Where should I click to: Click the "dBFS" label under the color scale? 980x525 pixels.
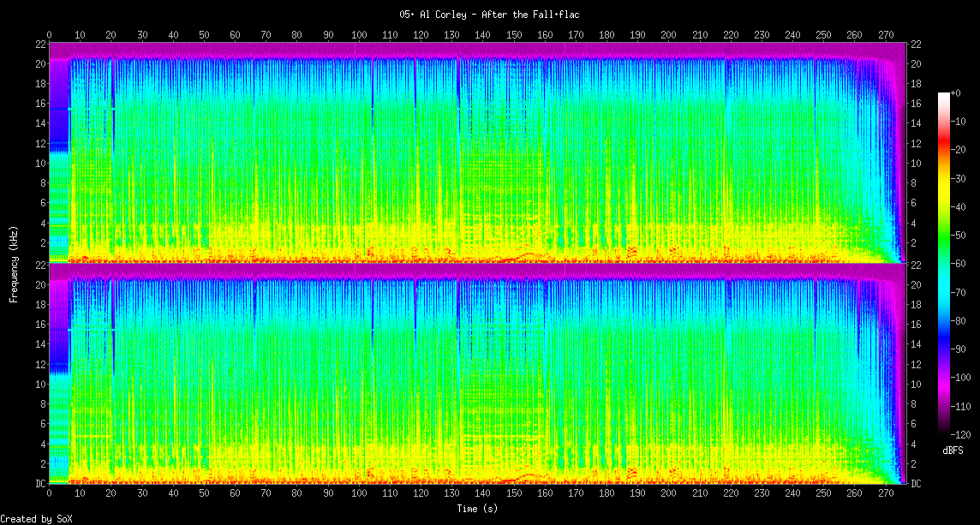point(953,450)
